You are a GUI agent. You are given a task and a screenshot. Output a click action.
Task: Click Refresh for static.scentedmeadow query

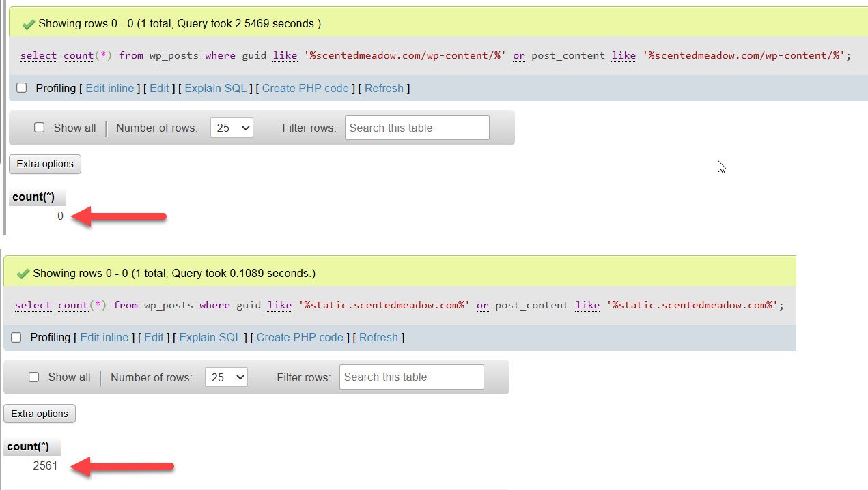(x=378, y=337)
